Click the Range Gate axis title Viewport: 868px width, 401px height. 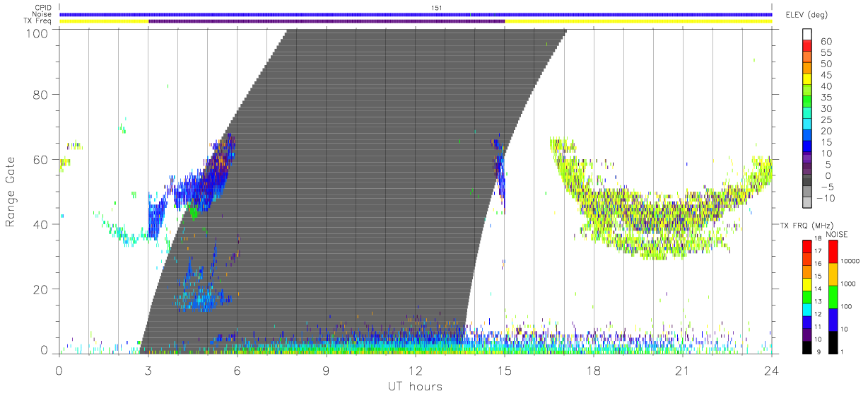pyautogui.click(x=11, y=192)
